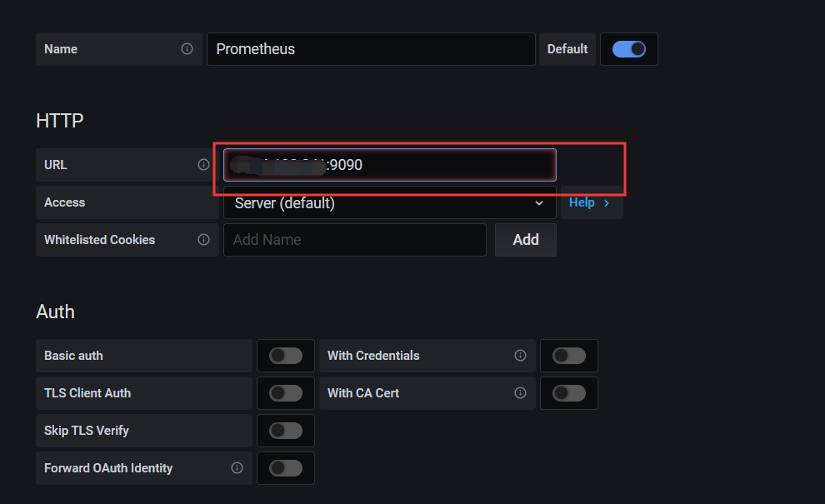The image size is (825, 504).
Task: Focus the Name field containing Prometheus
Action: 371,49
